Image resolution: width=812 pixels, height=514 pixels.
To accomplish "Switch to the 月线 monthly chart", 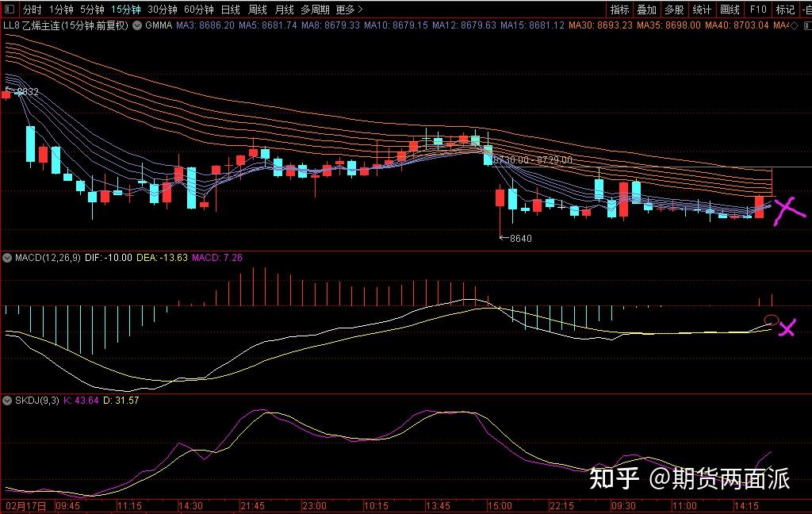I will coord(285,10).
